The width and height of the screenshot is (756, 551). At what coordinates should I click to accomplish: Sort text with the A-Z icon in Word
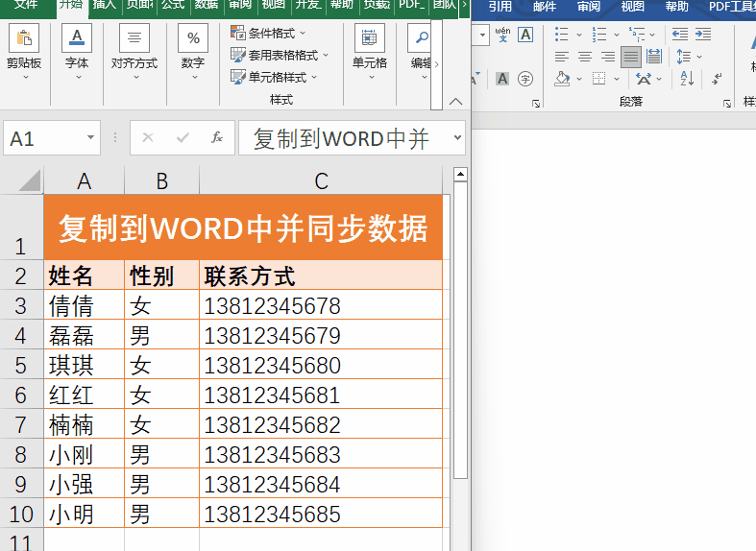pyautogui.click(x=688, y=79)
